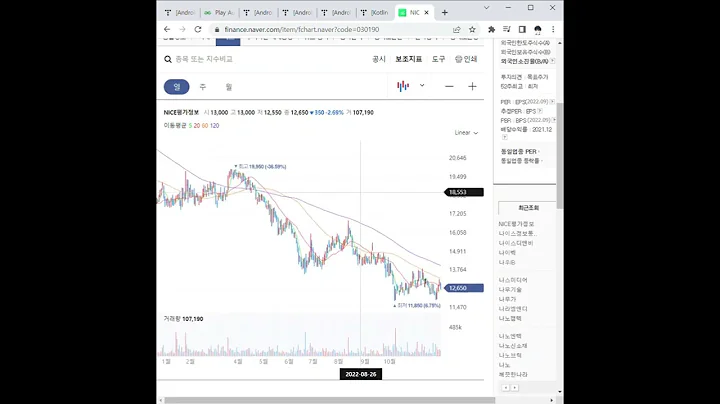
Task: Click the page scrollbar up arrow
Action: point(560,43)
